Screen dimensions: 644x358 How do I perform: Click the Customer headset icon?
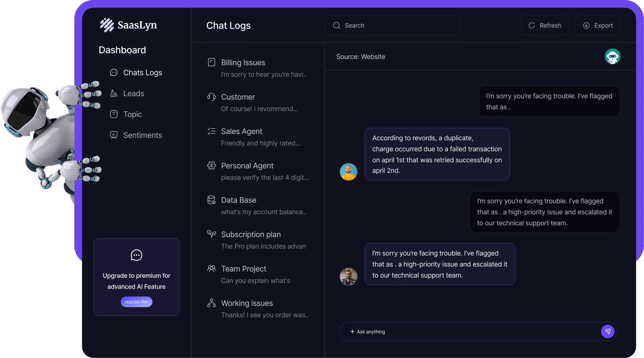pos(211,97)
